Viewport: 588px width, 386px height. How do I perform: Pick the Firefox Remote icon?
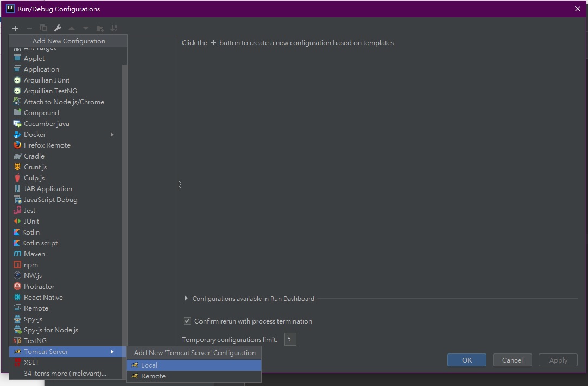[17, 145]
